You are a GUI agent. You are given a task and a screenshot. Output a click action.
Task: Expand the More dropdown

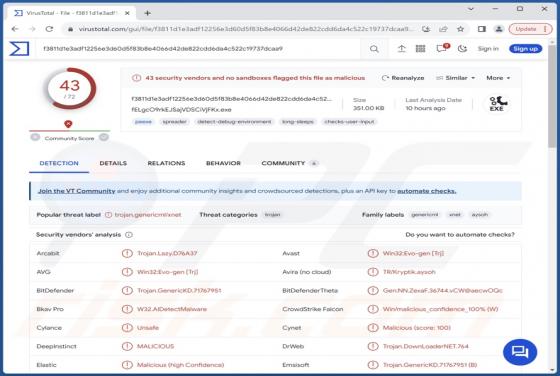point(498,78)
